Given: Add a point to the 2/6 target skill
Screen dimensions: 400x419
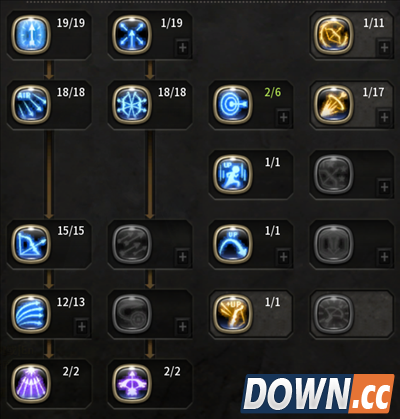Looking at the screenshot, I should click(x=284, y=117).
